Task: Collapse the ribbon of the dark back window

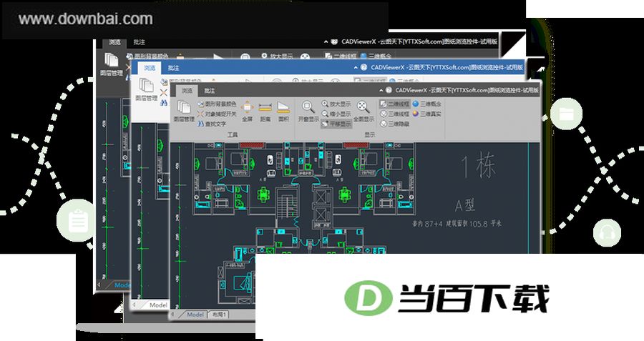Action: tap(326, 42)
